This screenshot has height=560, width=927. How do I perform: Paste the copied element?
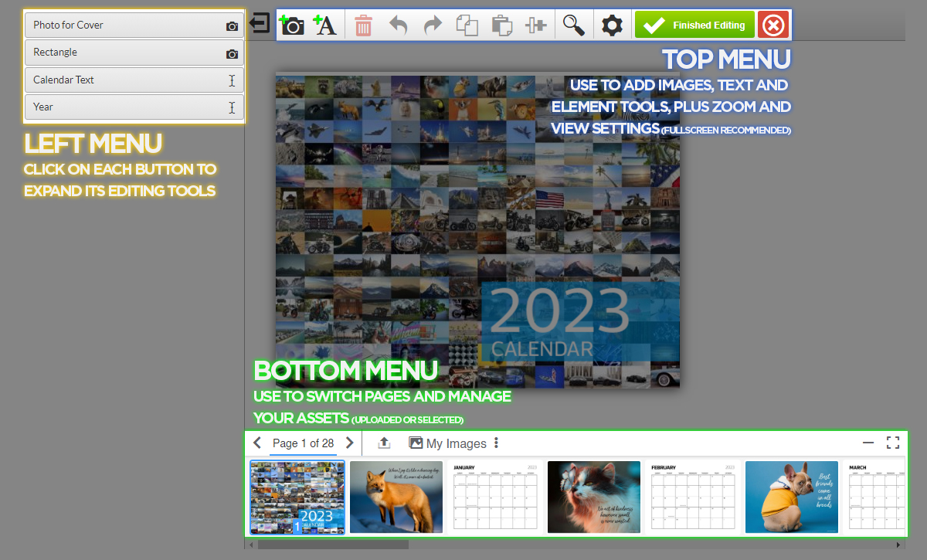pos(501,25)
